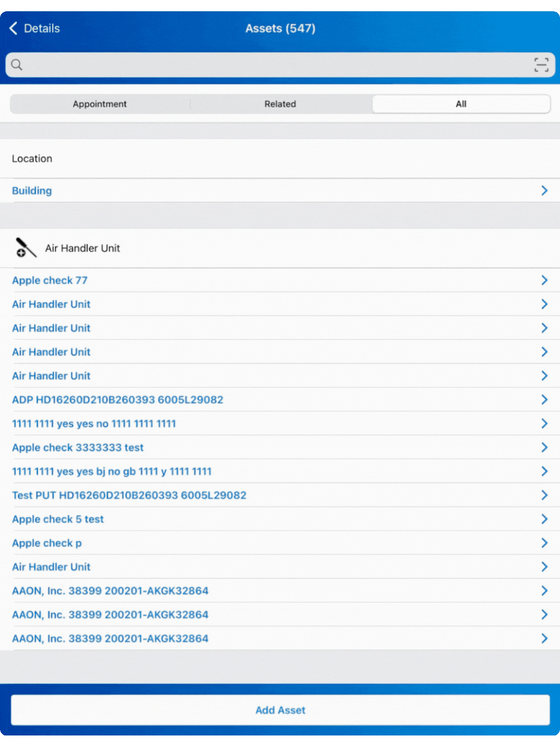This screenshot has height=747, width=560.
Task: Expand the Building row chevron
Action: 544,191
